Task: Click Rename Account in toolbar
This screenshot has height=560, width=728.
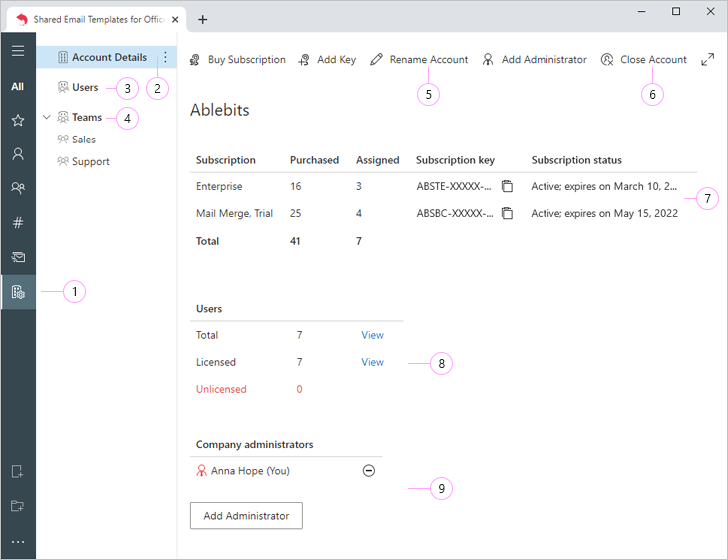Action: pos(419,60)
